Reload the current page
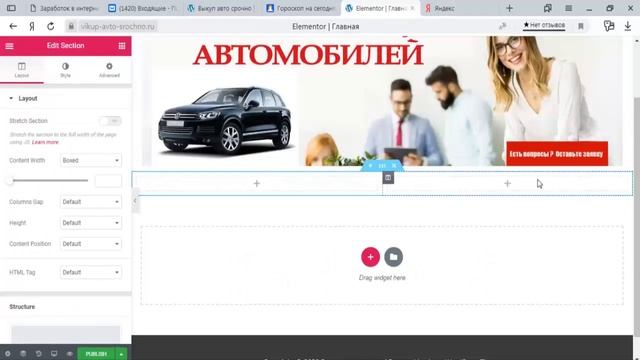Viewport: 640px width, 360px height. point(51,26)
